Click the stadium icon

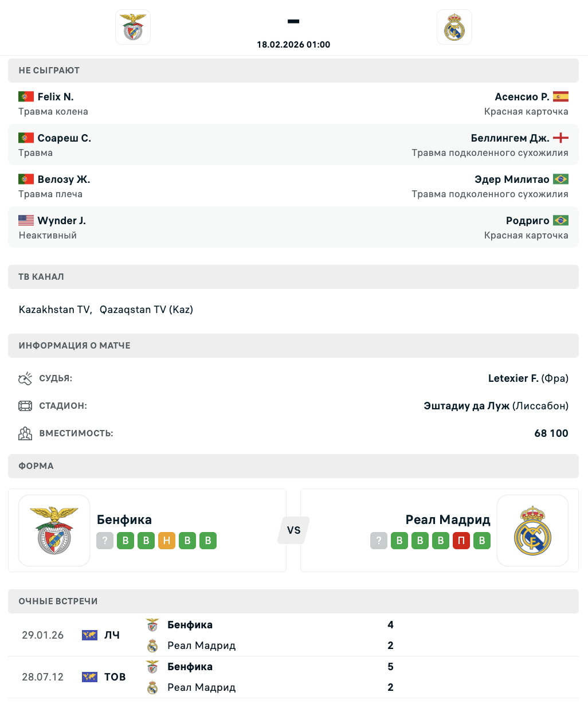pyautogui.click(x=25, y=406)
